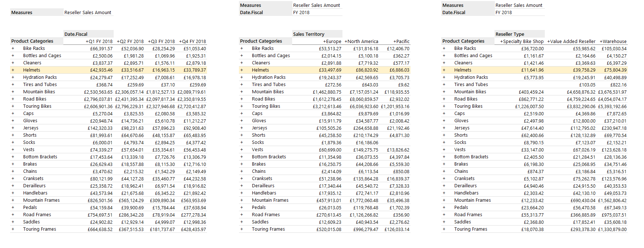Expand Helmets row in Sales Territory table
Image resolution: width=644 pixels, height=248 pixels.
[241, 70]
